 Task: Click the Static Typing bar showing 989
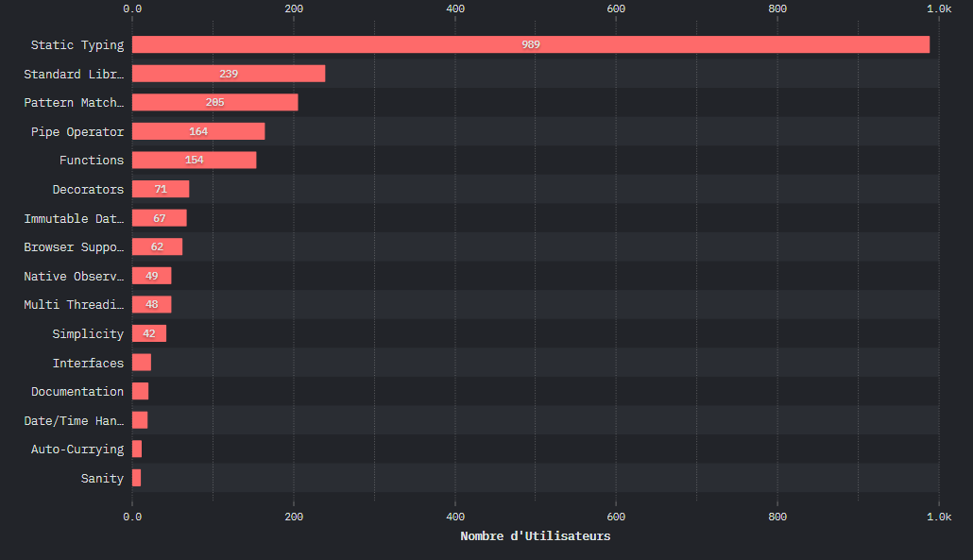click(530, 44)
